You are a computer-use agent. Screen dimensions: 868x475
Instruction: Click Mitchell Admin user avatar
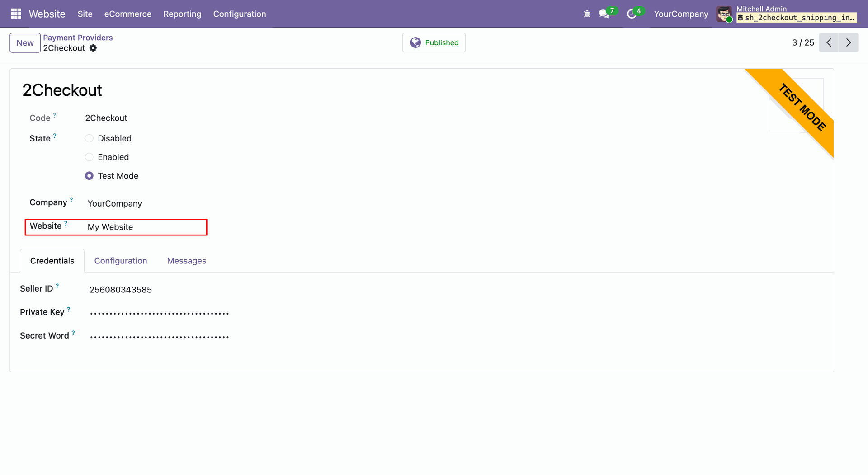coord(724,14)
